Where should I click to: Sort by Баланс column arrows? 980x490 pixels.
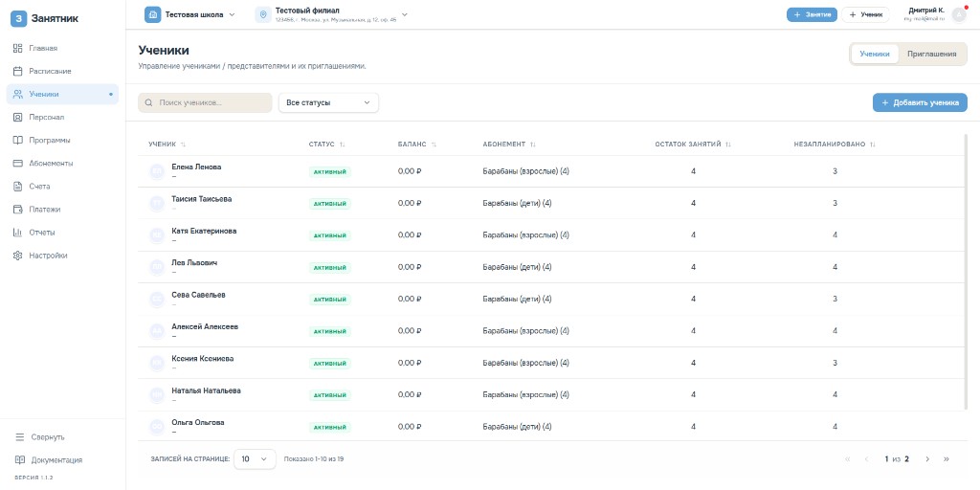(x=434, y=145)
